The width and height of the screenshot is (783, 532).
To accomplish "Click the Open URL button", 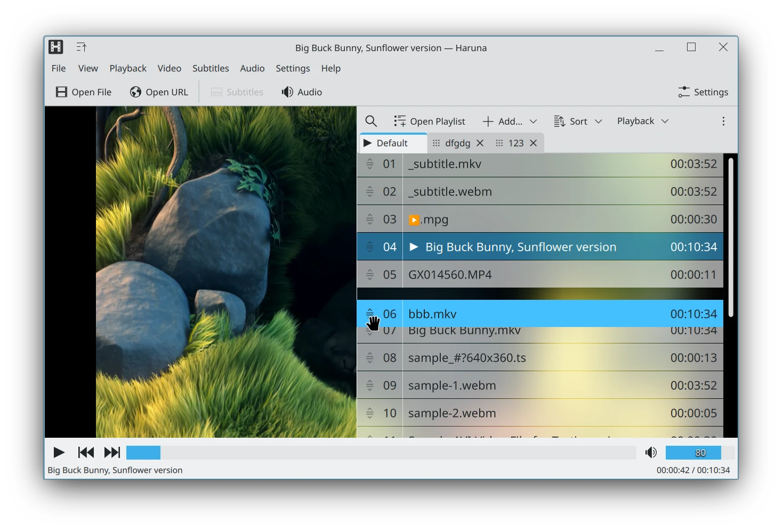I will tap(159, 92).
